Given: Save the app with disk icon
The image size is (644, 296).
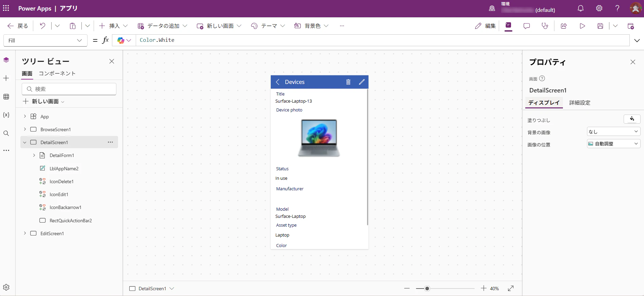Looking at the screenshot, I should pos(600,26).
